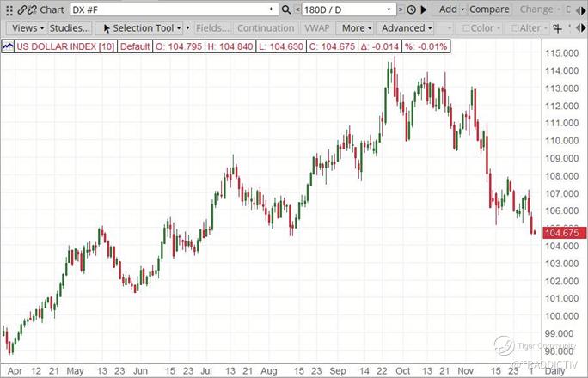Expand the Selection Tool dropdown
Screen dimensions: 588x378
click(179, 28)
